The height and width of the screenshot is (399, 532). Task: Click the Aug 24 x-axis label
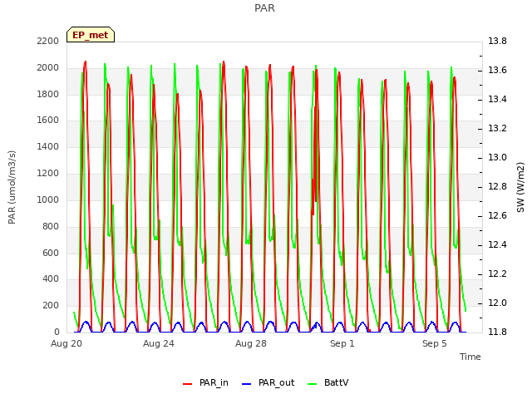[159, 343]
